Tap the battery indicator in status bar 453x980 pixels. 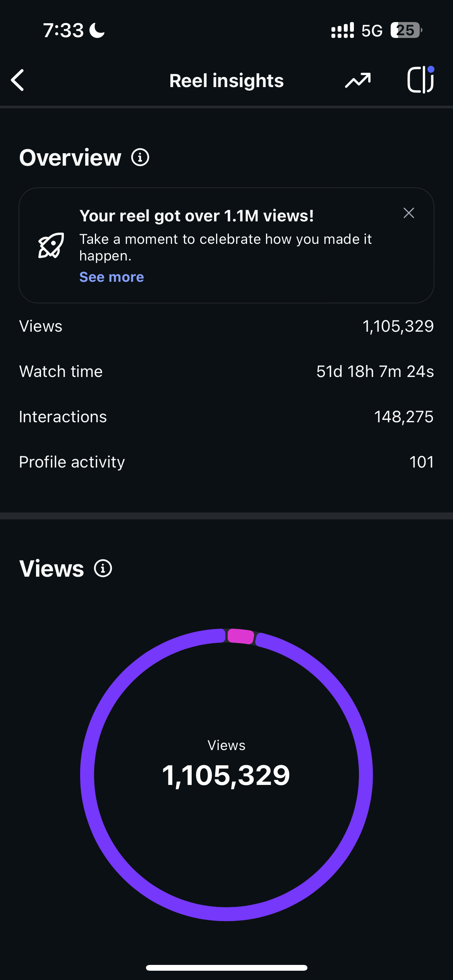(406, 30)
